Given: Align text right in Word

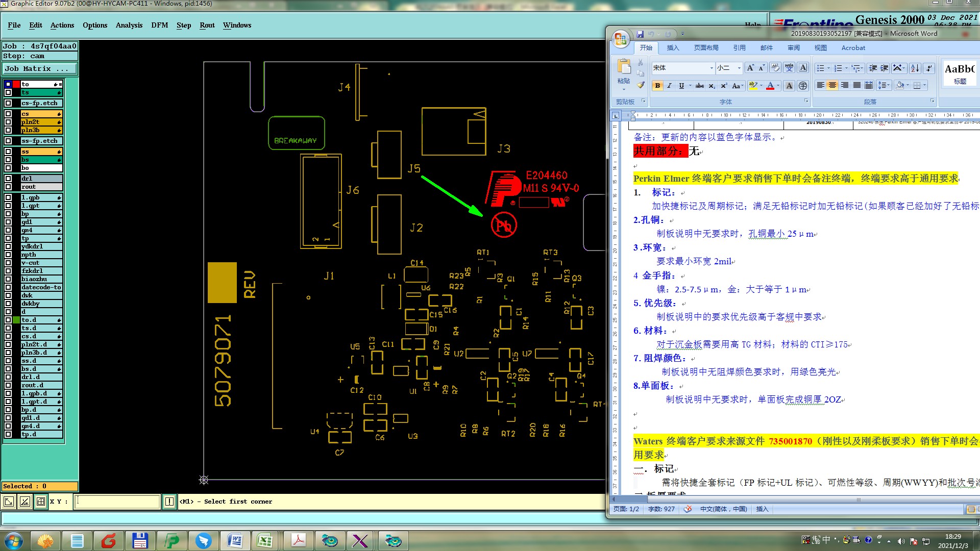Looking at the screenshot, I should [x=845, y=85].
